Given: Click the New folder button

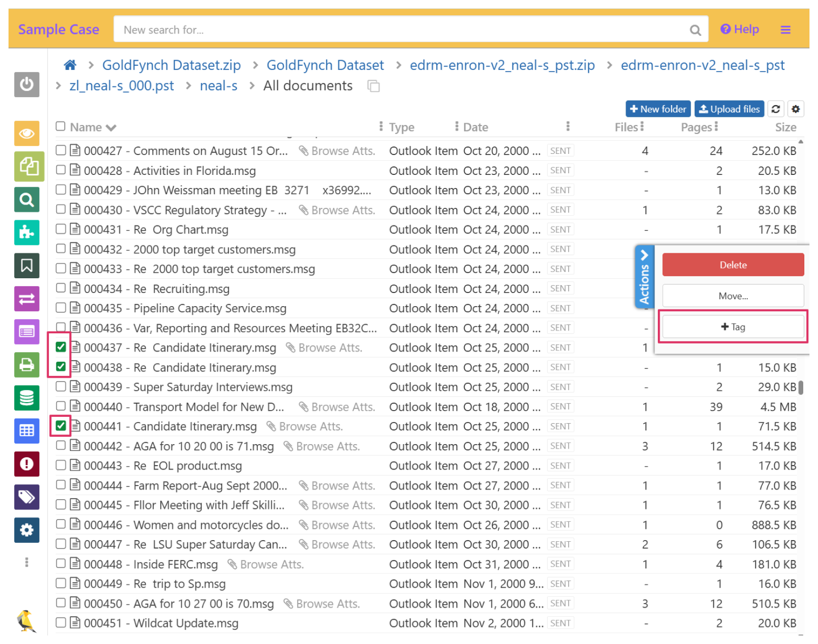Looking at the screenshot, I should (x=658, y=109).
